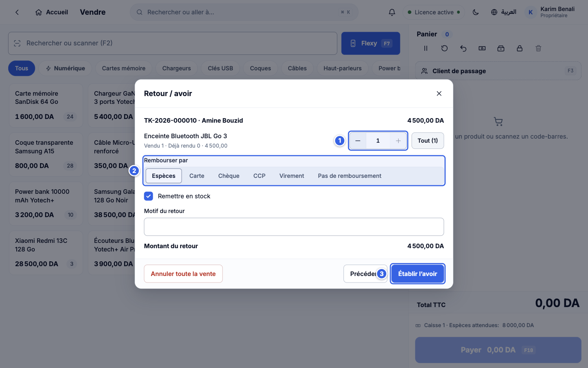Image resolution: width=588 pixels, height=368 pixels.
Task: Choose 'Chèque' refund method
Action: click(x=229, y=176)
